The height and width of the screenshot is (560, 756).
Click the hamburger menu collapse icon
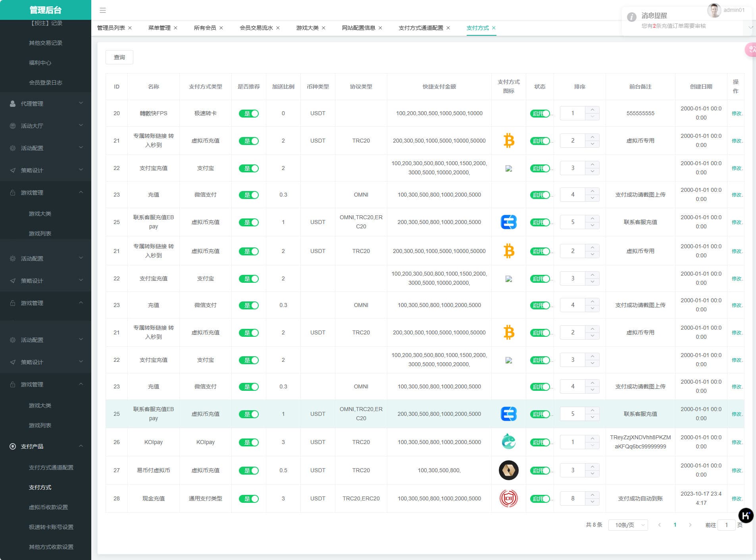pos(103,10)
